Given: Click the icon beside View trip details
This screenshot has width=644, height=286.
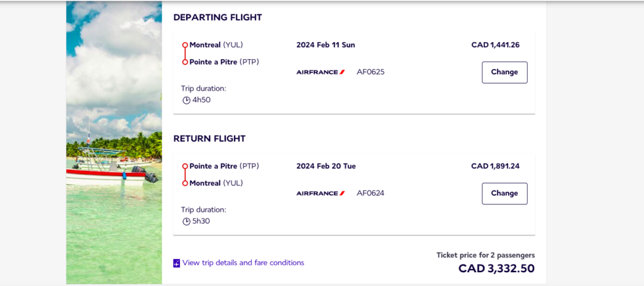Looking at the screenshot, I should coord(177,263).
